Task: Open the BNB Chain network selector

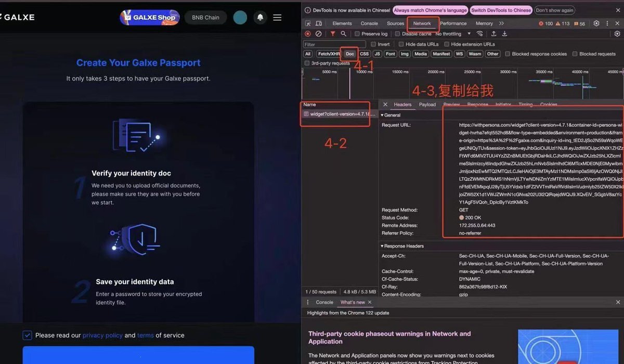Action: point(205,18)
